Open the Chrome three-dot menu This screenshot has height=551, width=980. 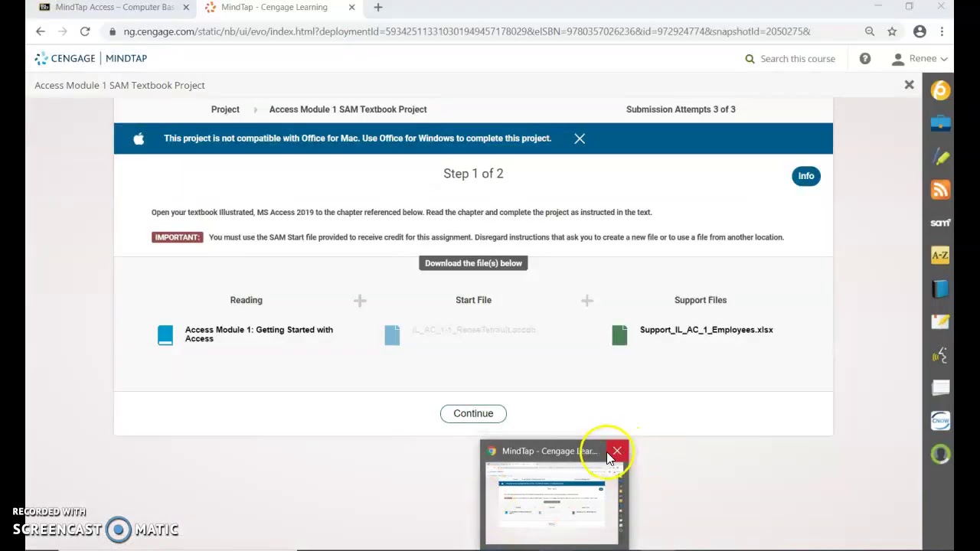942,31
